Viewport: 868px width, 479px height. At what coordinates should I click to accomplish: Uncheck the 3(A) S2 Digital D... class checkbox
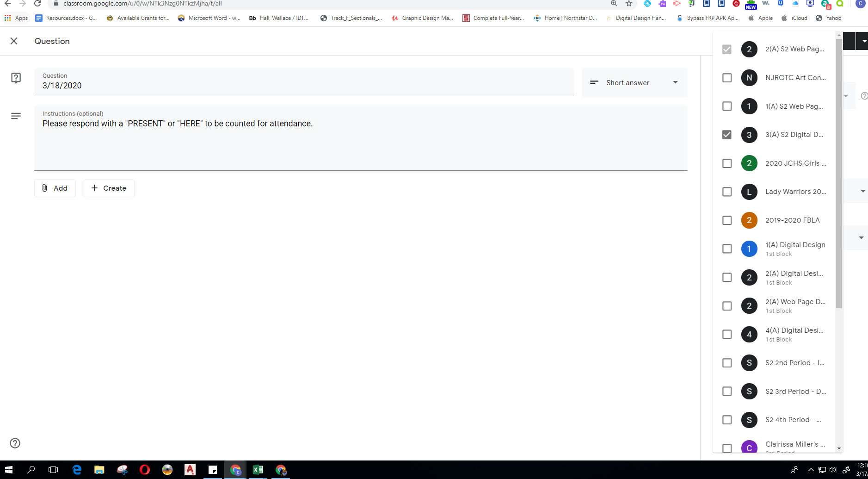pos(727,135)
